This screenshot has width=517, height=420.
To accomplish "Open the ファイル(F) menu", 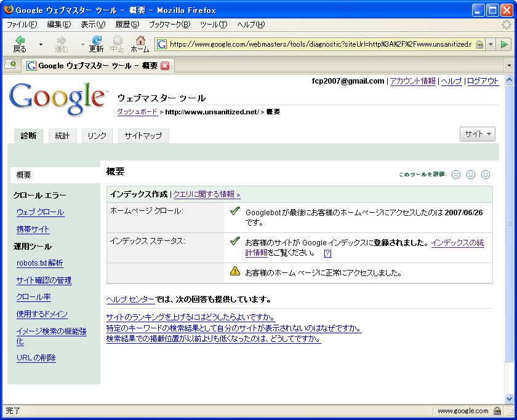I will pos(22,25).
